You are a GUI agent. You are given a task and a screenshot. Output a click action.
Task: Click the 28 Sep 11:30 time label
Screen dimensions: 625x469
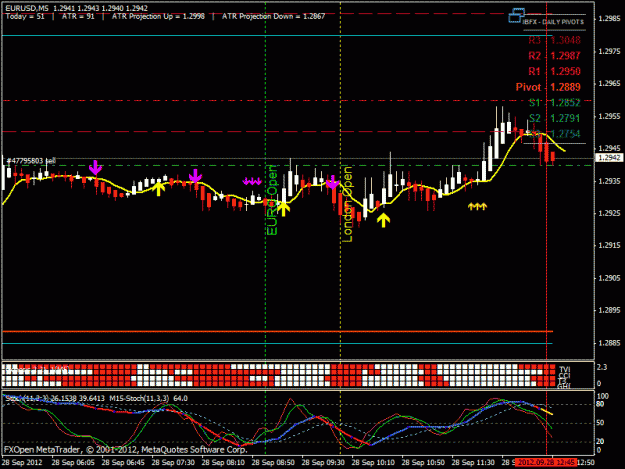pos(473,463)
